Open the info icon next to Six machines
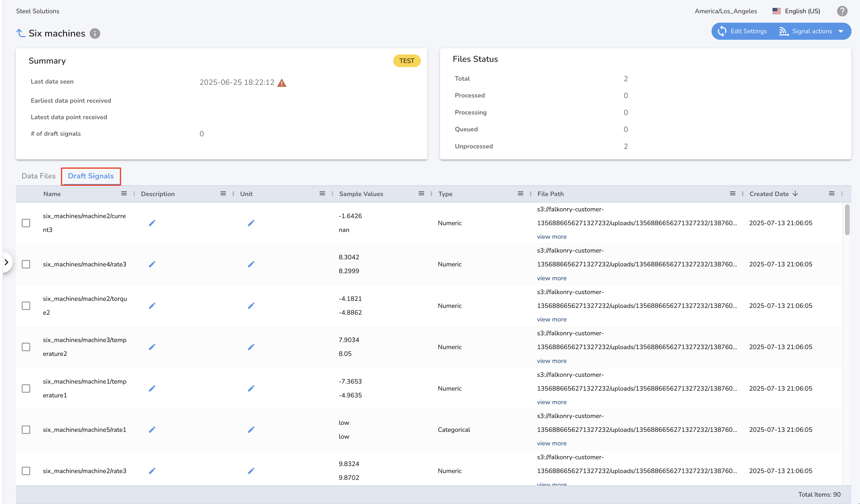 click(95, 34)
